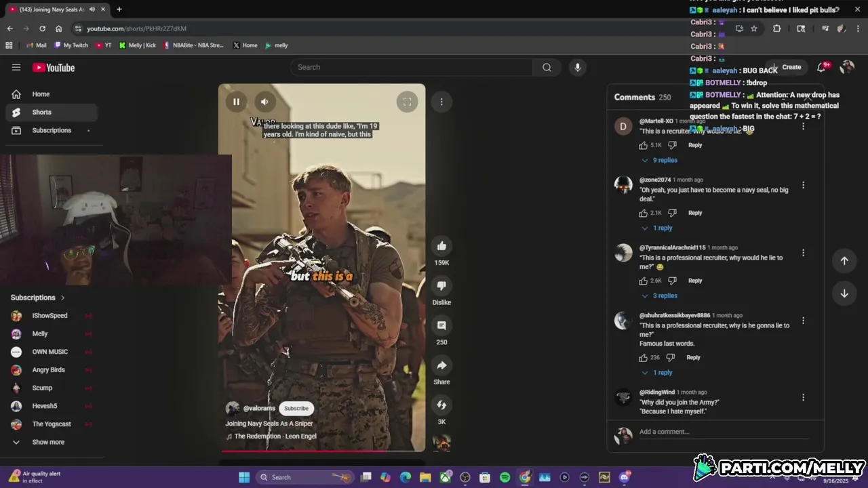Viewport: 868px width, 488px height.
Task: Open the Windows Start menu
Action: pos(244,477)
